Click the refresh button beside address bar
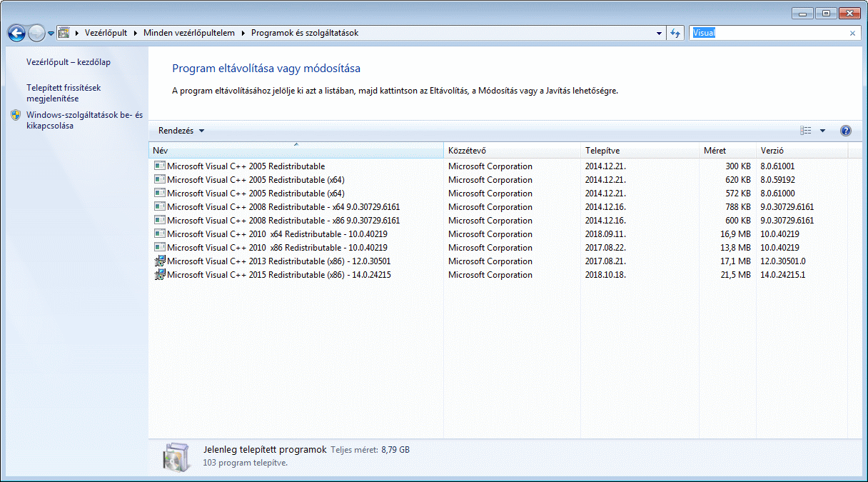 click(675, 34)
